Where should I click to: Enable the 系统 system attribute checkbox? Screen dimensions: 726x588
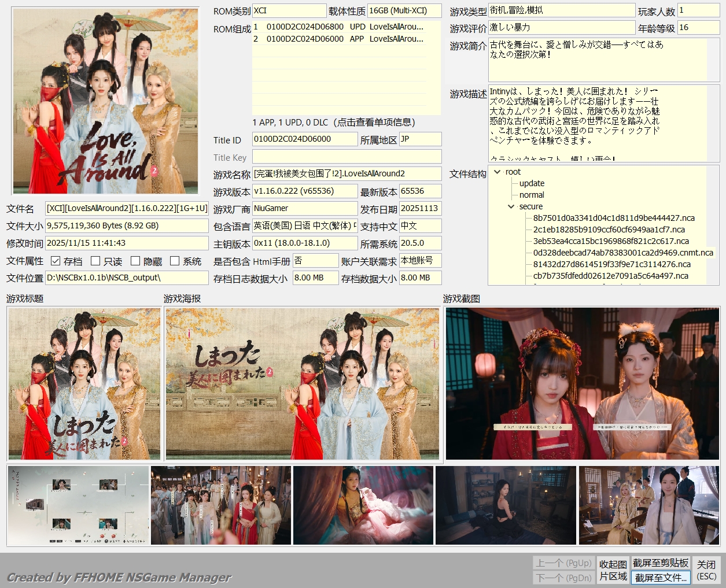(175, 261)
